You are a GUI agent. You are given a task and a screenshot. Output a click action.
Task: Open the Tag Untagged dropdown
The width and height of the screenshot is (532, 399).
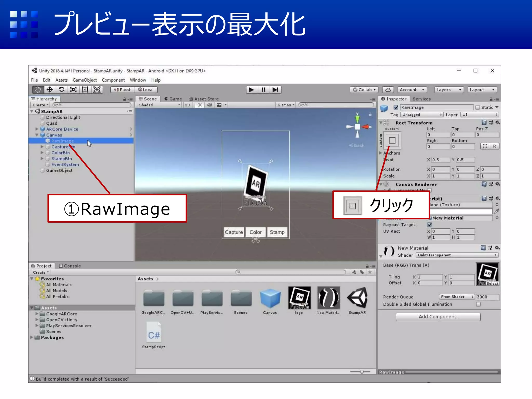(x=422, y=115)
